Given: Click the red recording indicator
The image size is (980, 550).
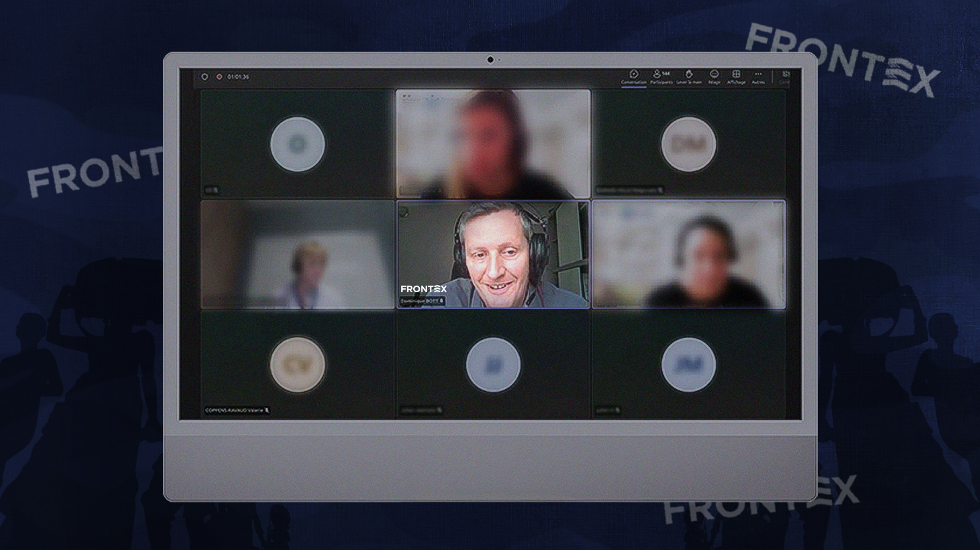Looking at the screenshot, I should tap(219, 77).
